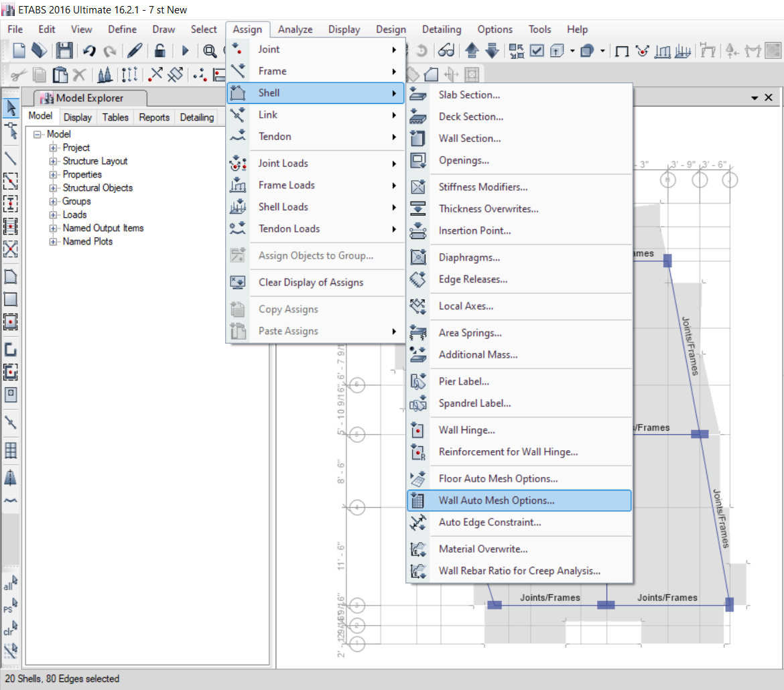Lock the model using the padlock icon
Screen dimensions: 784x690
click(161, 50)
